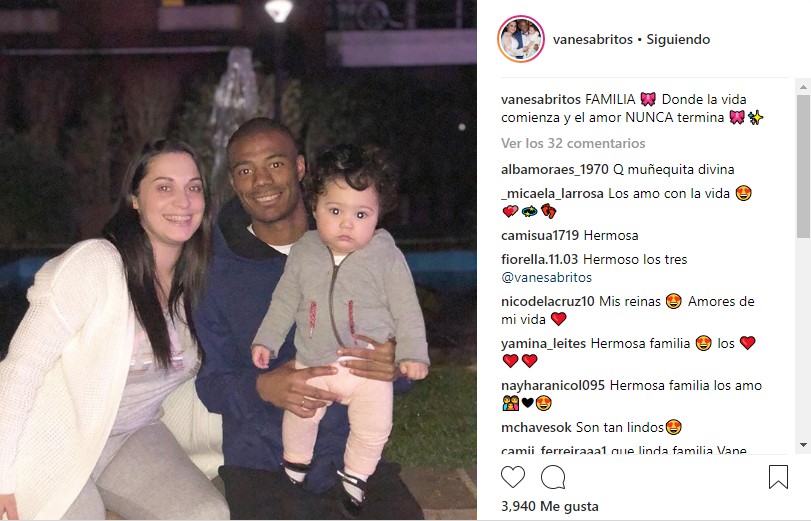Viewport: 811px width, 521px height.
Task: Click the family photo in the post
Action: click(x=238, y=260)
